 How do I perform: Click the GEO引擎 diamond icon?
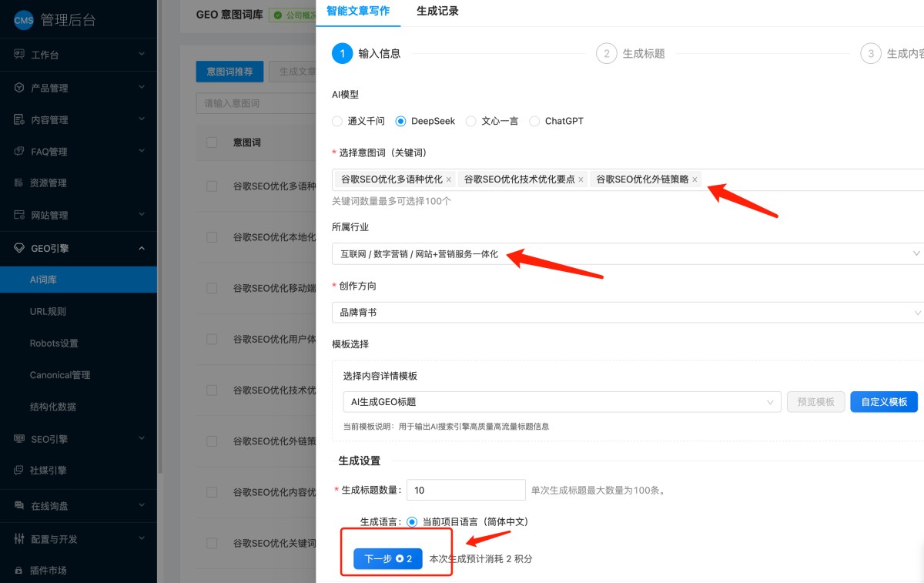coord(19,248)
